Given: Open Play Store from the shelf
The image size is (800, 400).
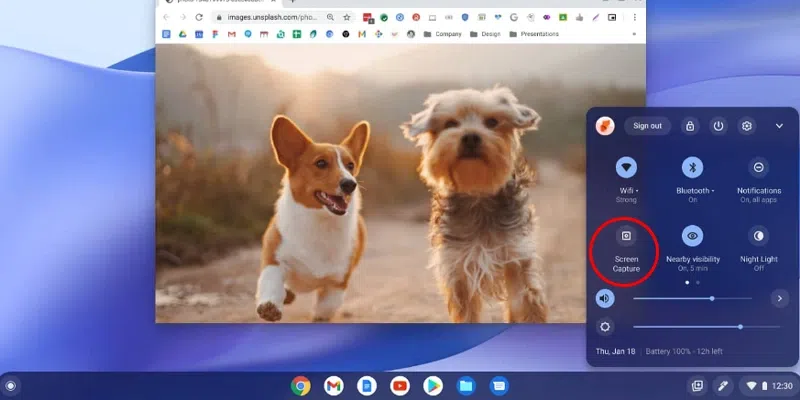Looking at the screenshot, I should click(433, 386).
